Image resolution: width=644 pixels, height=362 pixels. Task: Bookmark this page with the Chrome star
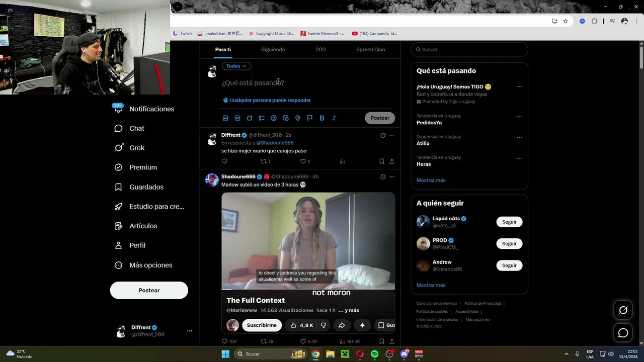coord(566,21)
